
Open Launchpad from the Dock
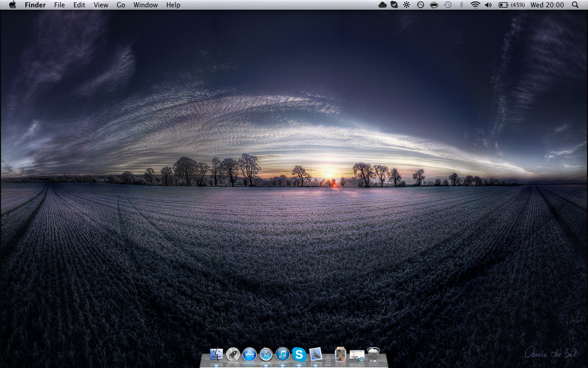click(233, 354)
